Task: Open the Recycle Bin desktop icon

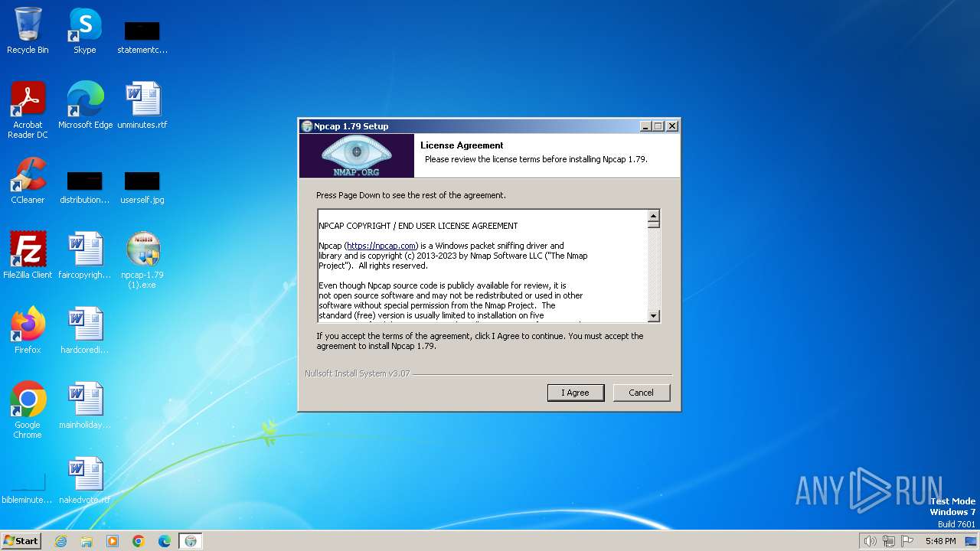Action: pos(28,31)
